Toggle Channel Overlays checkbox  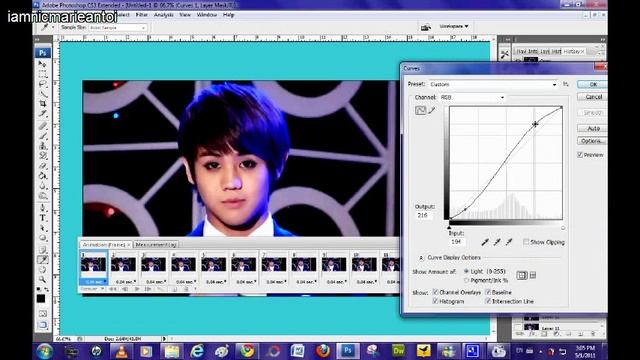435,292
